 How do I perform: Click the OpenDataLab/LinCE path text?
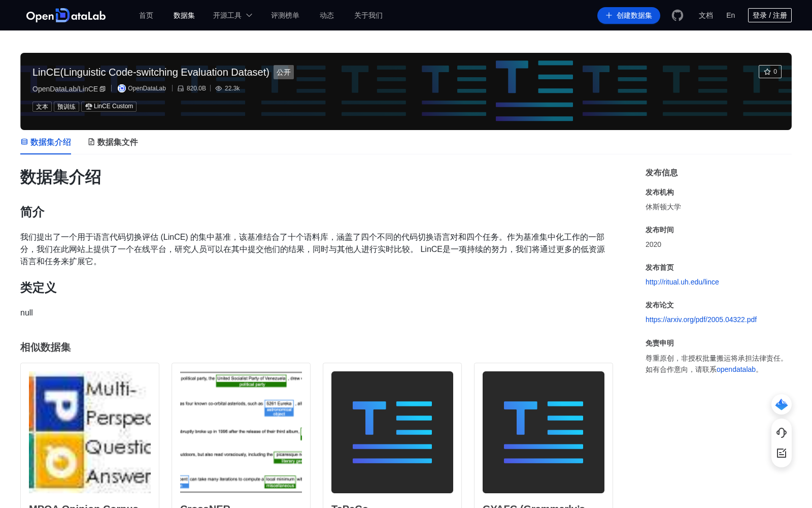65,89
